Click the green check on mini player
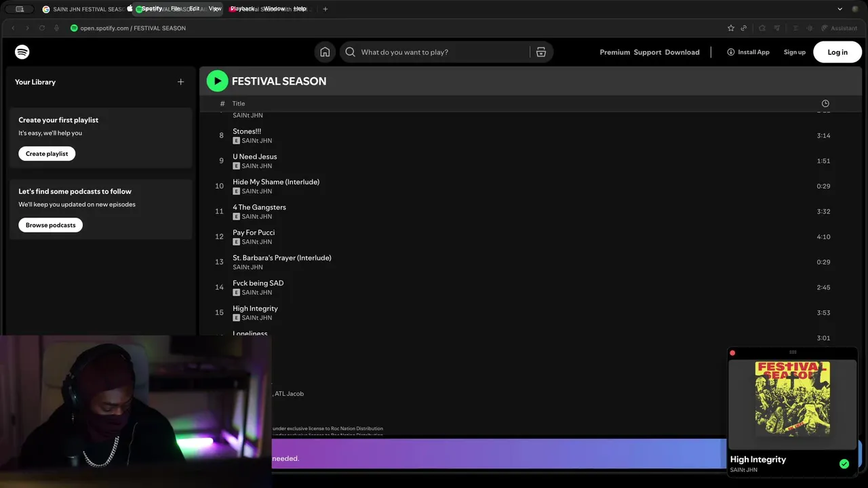Screen dimensions: 868x488 tap(844, 464)
